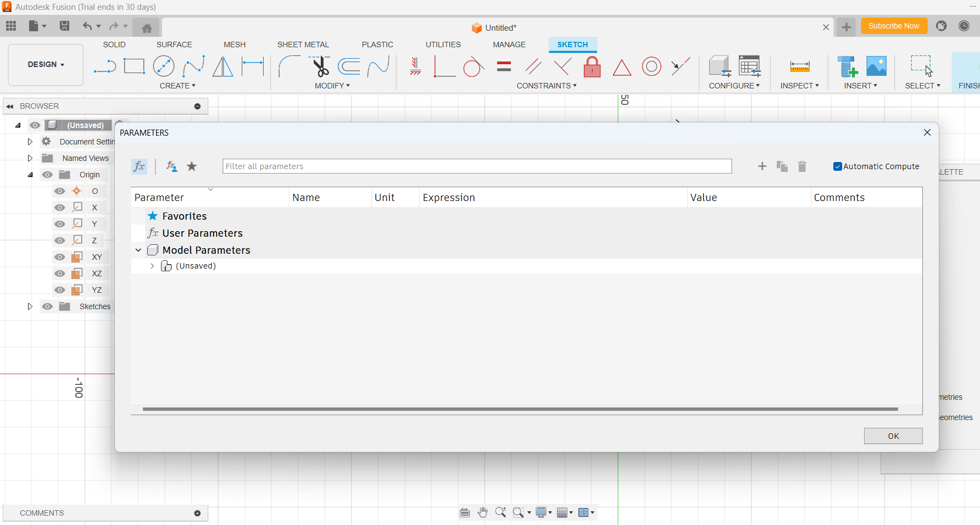Select the Mirror sketch tool

tap(222, 66)
